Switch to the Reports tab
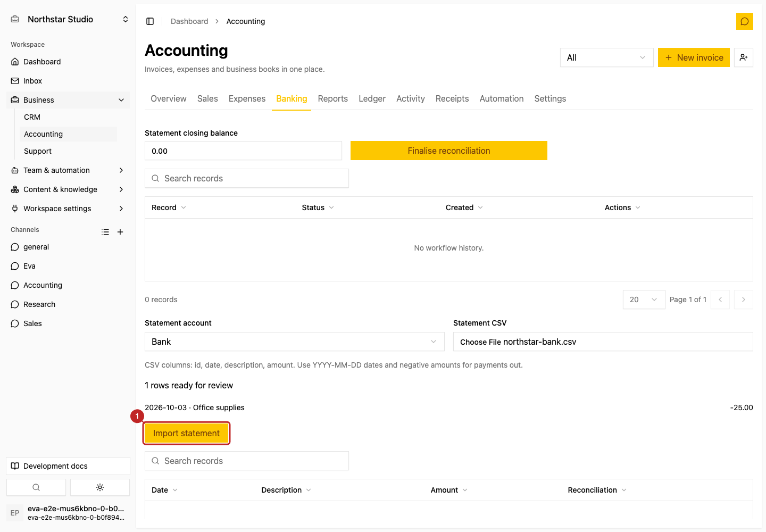The height and width of the screenshot is (532, 766). (333, 98)
